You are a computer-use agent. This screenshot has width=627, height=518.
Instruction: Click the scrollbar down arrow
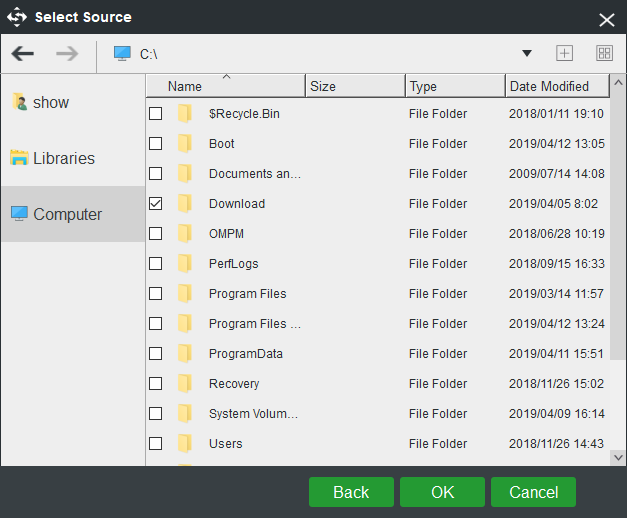click(618, 458)
